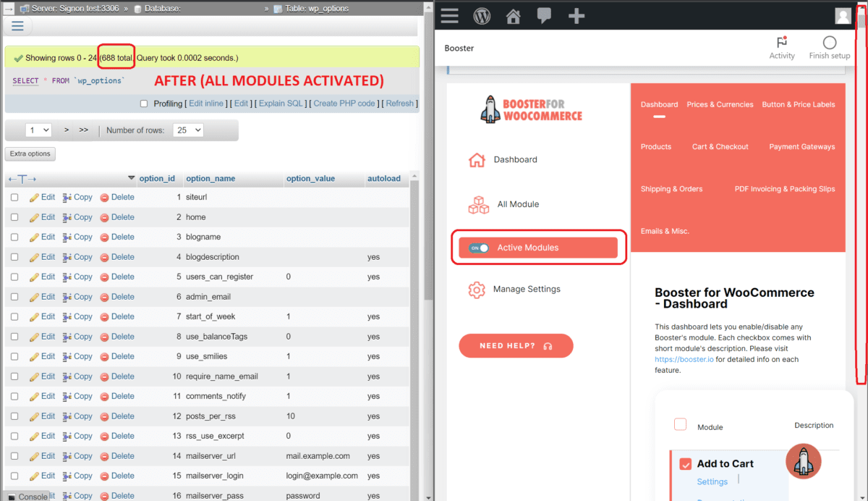
Task: Open the booster.io hyperlink
Action: 684,359
